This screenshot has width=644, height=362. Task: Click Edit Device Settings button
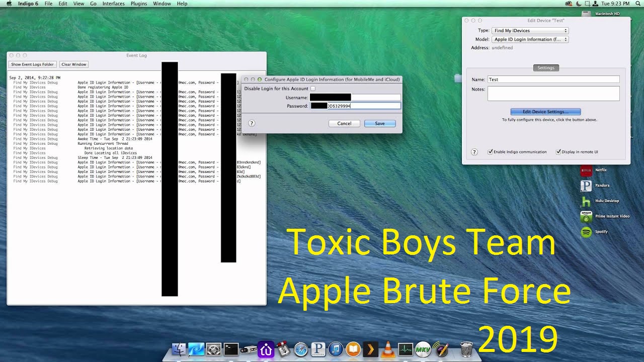coord(545,112)
